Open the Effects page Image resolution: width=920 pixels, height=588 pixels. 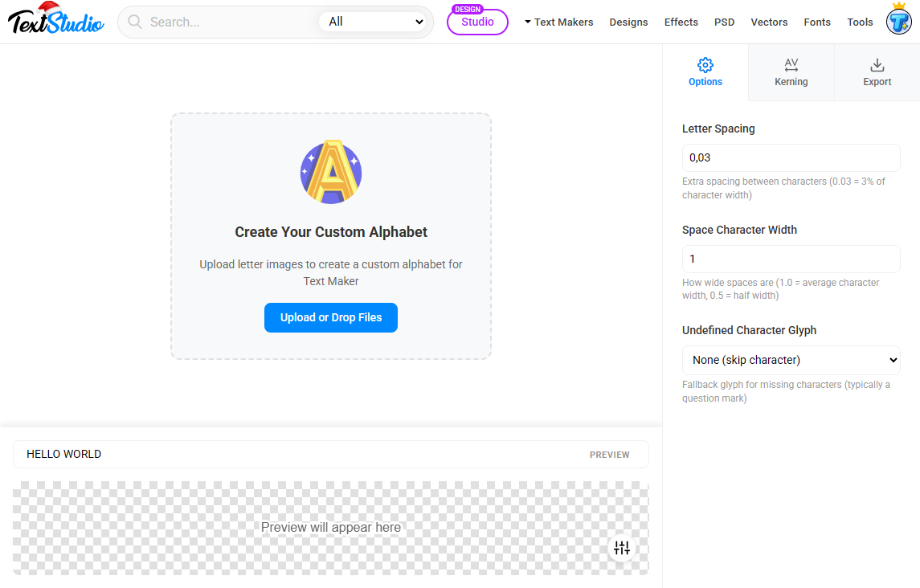click(681, 22)
